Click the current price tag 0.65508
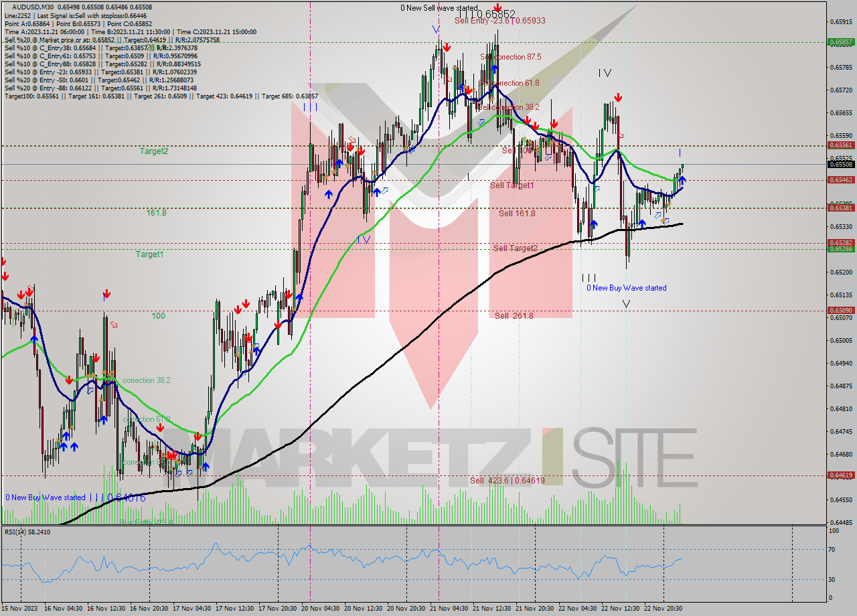Viewport: 857px width, 616px height. (841, 164)
